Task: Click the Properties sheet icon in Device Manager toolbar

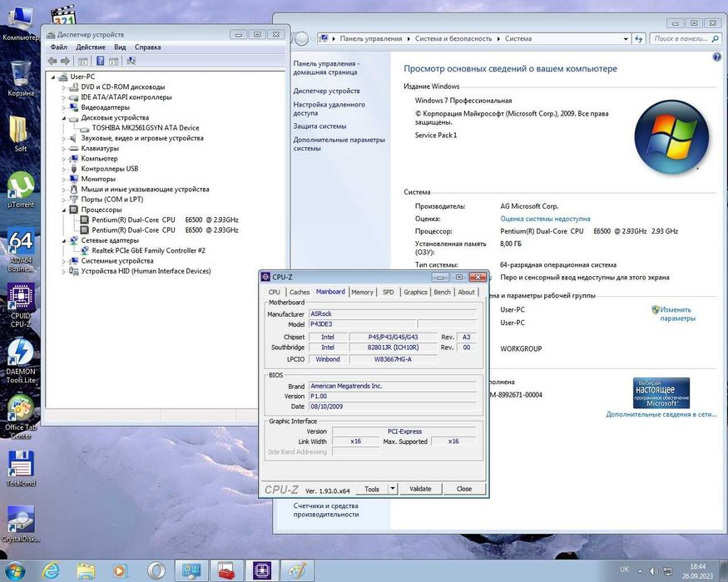Action: coord(83,61)
